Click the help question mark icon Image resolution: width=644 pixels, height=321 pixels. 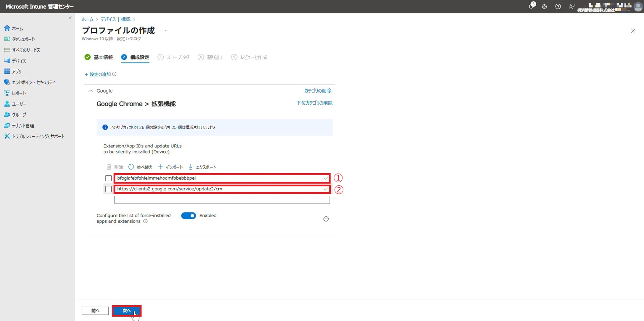coord(558,6)
